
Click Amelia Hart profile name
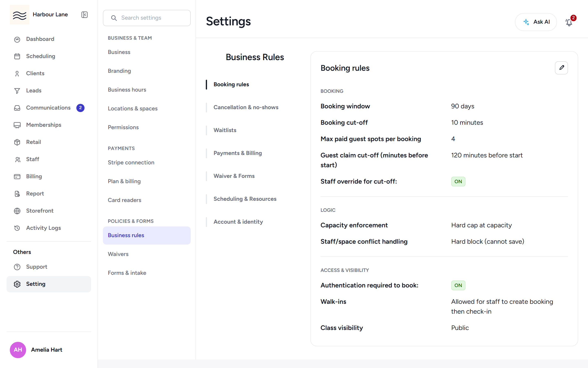[x=47, y=350]
